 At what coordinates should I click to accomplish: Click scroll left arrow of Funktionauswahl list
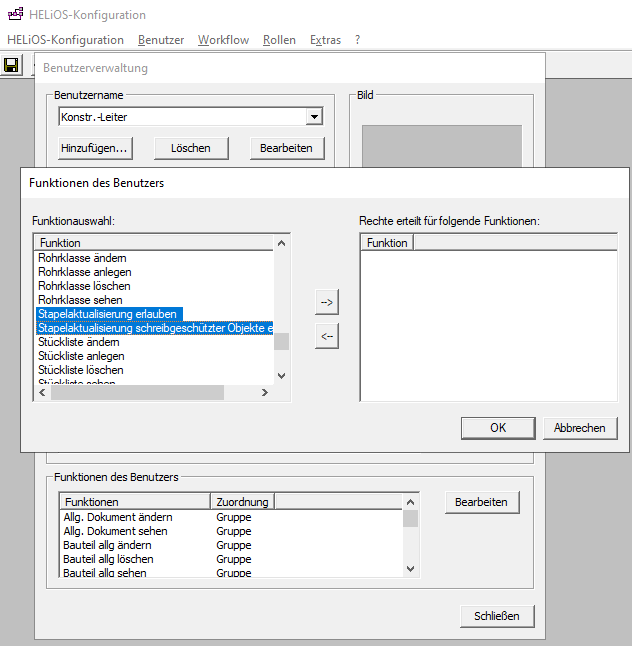click(x=42, y=393)
